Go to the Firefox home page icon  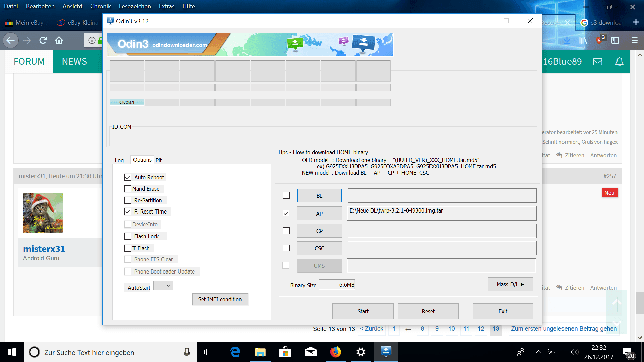coord(59,41)
